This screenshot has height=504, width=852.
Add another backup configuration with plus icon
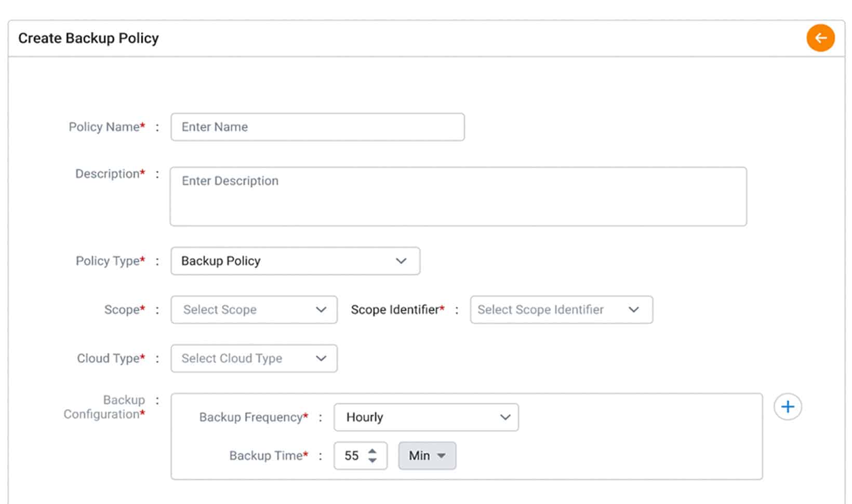click(788, 407)
